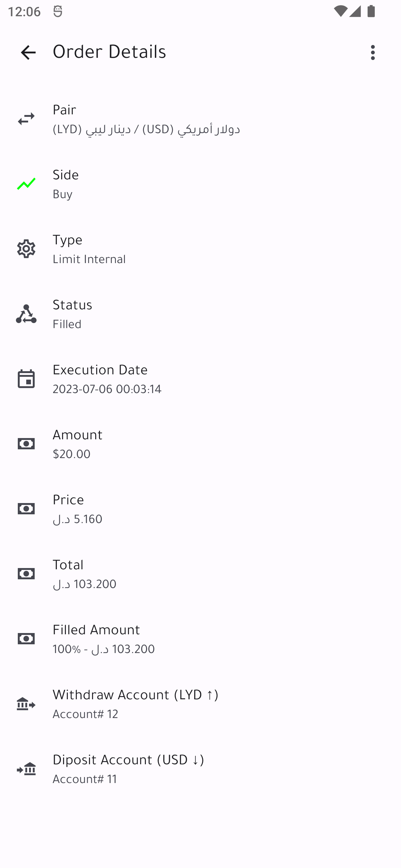Tap the green Side trend icon
The image size is (401, 868).
coord(26,184)
